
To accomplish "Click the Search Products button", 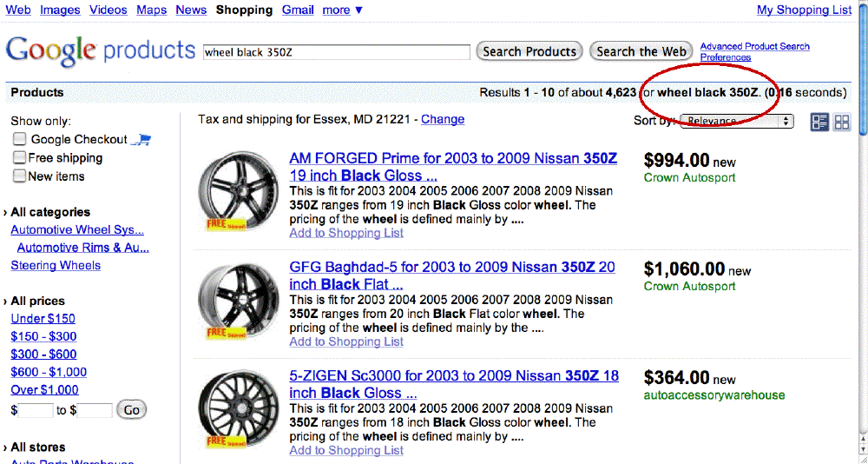I will (529, 51).
